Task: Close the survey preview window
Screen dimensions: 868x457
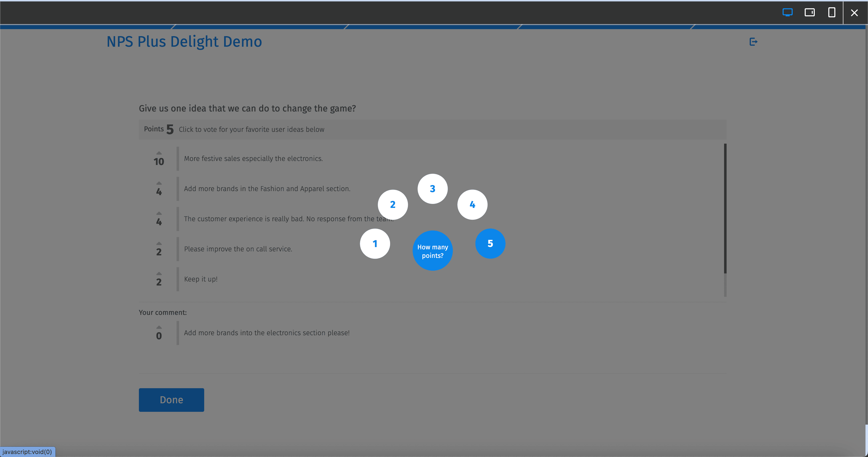Action: [x=854, y=13]
